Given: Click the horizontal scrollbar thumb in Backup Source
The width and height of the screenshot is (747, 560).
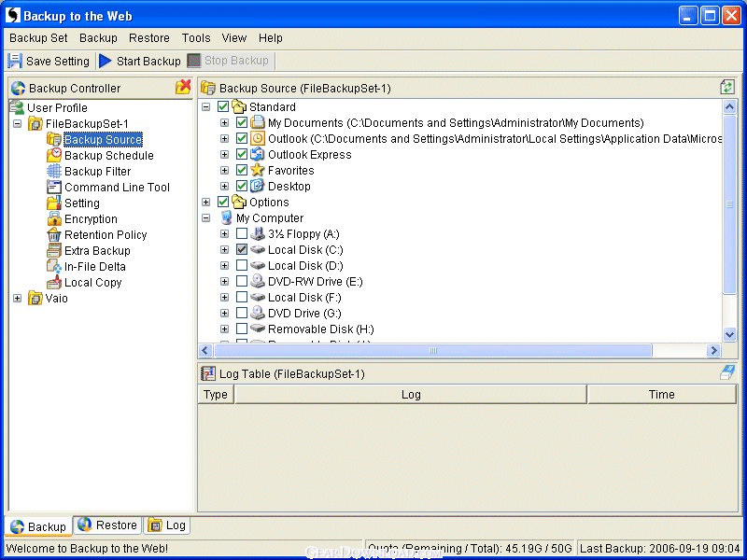Looking at the screenshot, I should [x=432, y=351].
